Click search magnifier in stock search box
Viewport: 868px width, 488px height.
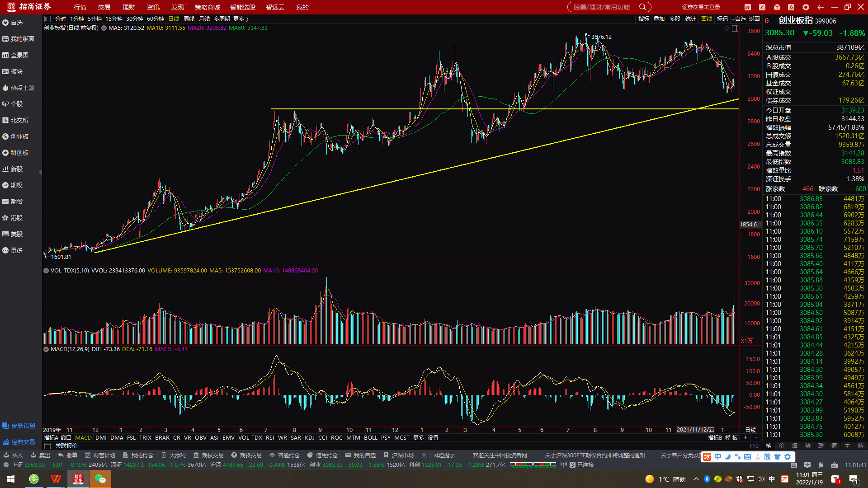click(642, 7)
